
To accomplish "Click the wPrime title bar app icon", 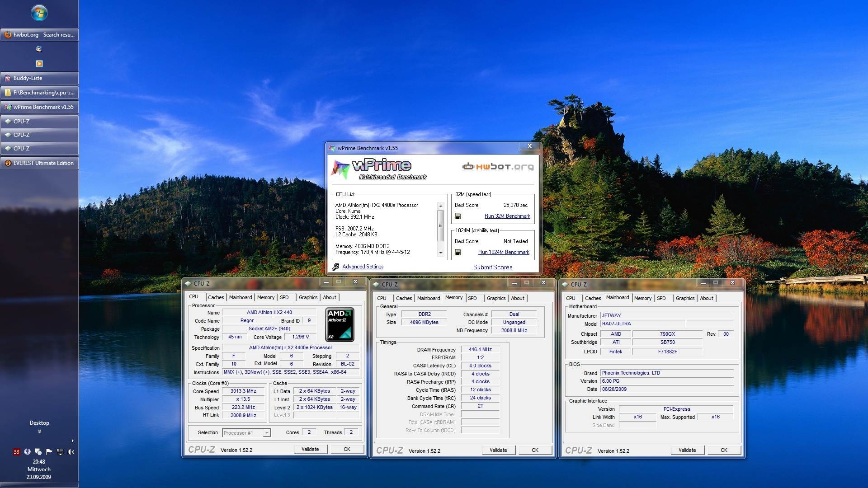I will pos(332,148).
